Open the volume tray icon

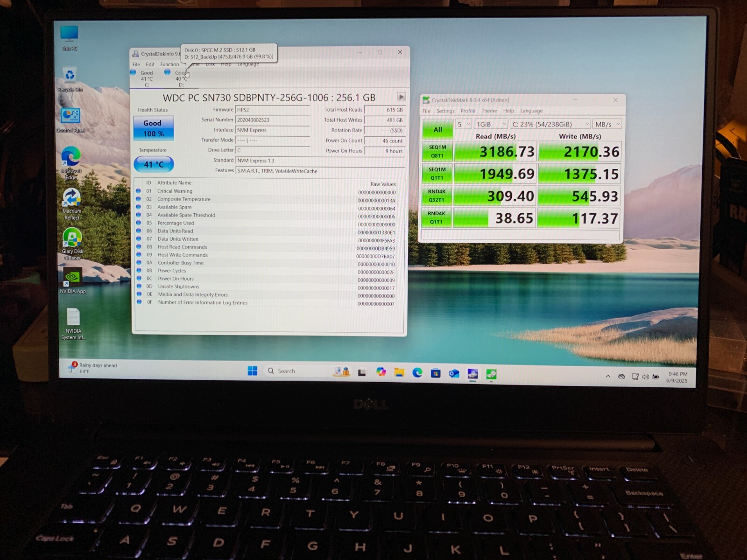coord(645,377)
